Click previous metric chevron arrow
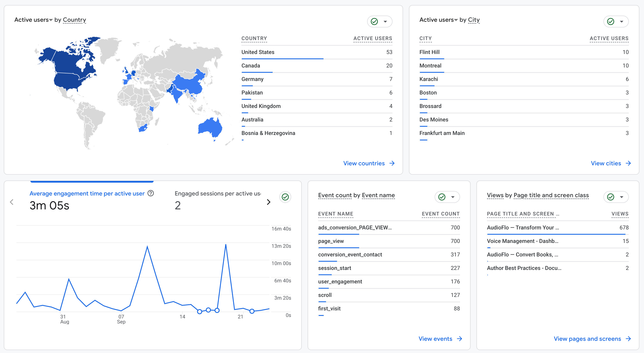 pos(11,202)
